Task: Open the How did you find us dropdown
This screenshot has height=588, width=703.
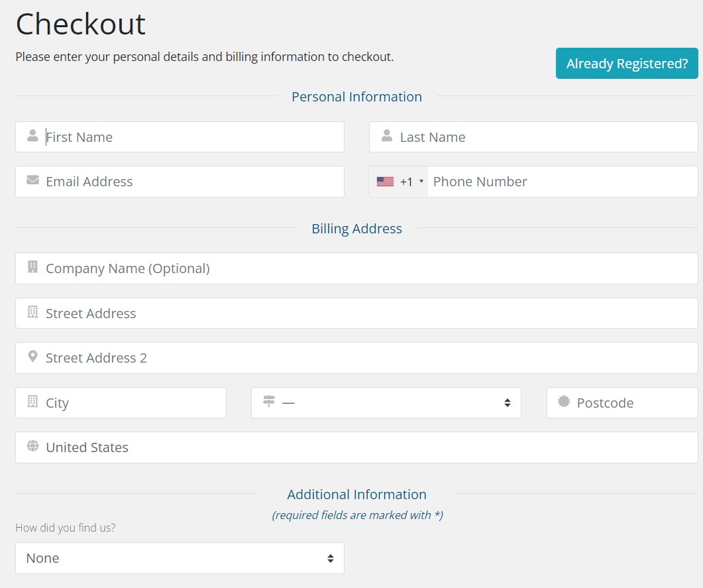Action: (x=180, y=558)
